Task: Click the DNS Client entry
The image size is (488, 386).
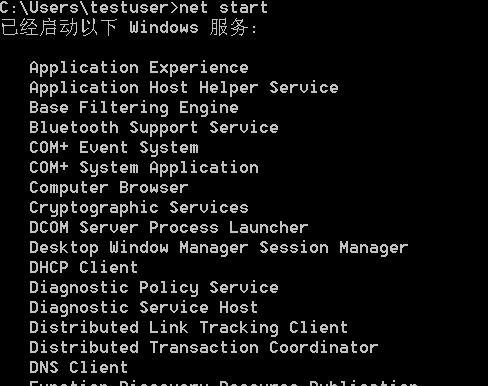Action: coord(79,368)
